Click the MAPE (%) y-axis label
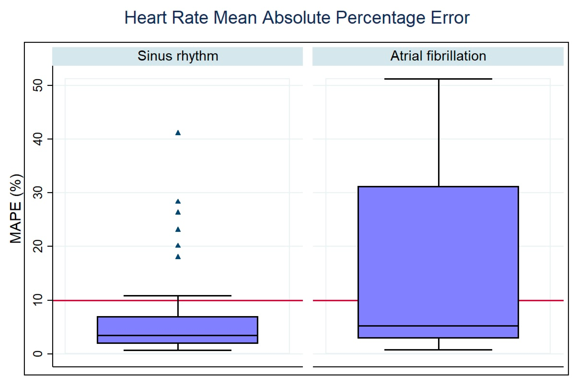 16,209
